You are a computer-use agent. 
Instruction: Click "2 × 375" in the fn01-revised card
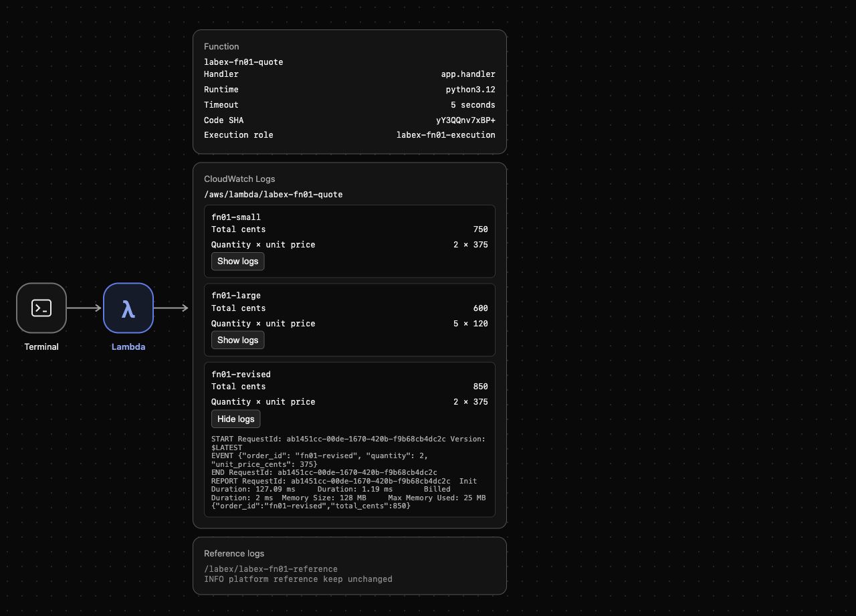pos(471,402)
